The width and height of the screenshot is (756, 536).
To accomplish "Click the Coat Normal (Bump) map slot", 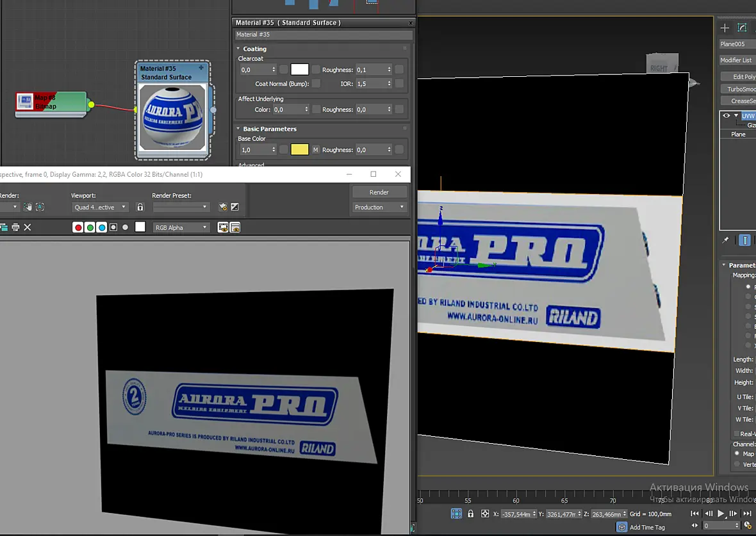I will click(x=316, y=83).
